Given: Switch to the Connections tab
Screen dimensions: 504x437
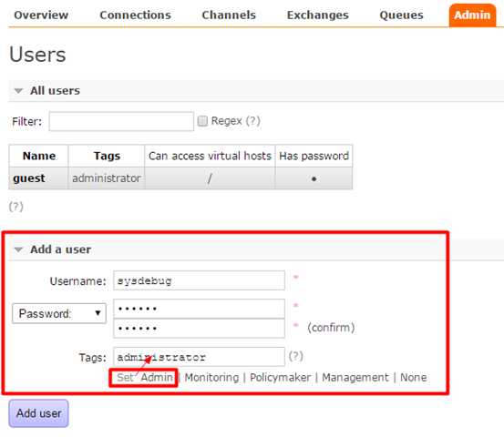Looking at the screenshot, I should point(135,15).
